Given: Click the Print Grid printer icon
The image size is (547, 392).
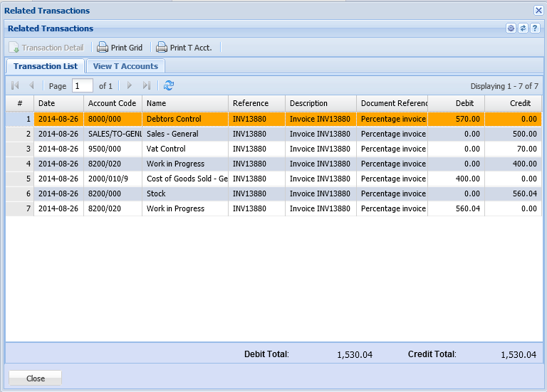Looking at the screenshot, I should pyautogui.click(x=103, y=48).
